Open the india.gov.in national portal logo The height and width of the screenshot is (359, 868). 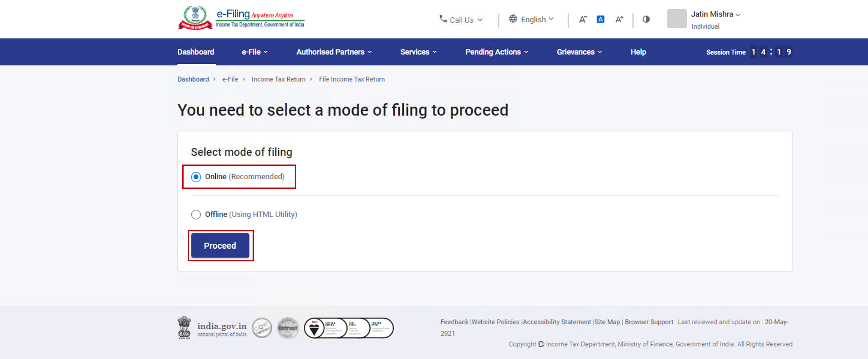pos(212,328)
